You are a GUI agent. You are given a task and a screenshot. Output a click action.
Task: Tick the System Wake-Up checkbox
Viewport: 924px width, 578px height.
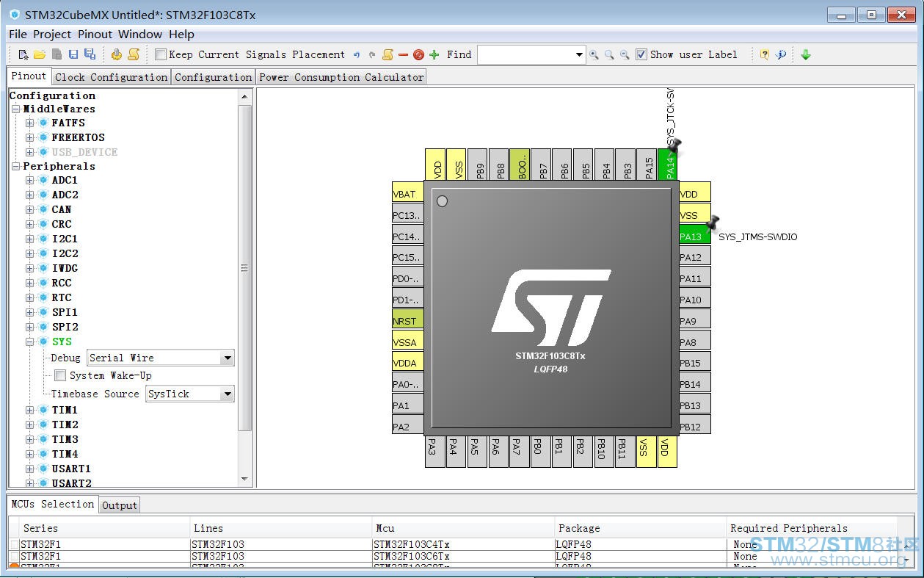[60, 375]
